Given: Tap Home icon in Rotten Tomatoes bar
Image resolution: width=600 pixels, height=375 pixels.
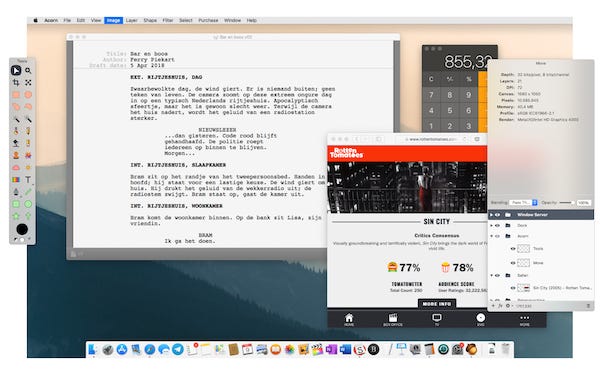Looking at the screenshot, I should 349,318.
